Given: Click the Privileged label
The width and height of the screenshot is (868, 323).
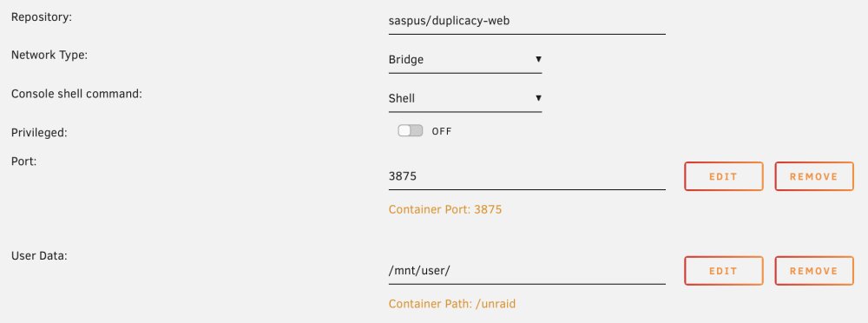Looking at the screenshot, I should [38, 133].
